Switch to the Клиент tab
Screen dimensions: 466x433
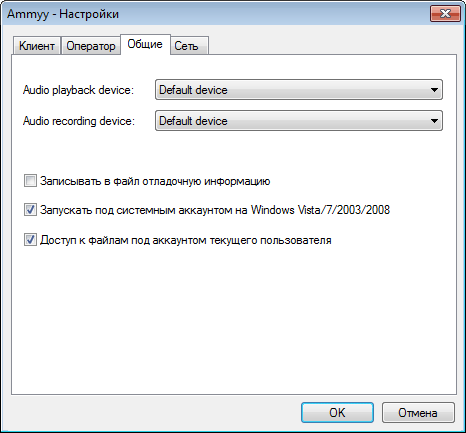click(x=37, y=46)
